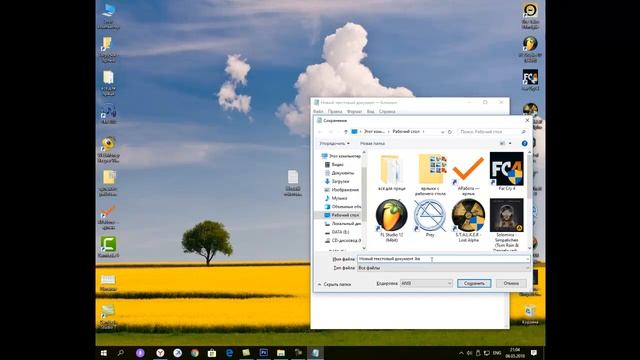Open Правка menu in Notepad window
Image resolution: width=640 pixels, height=360 pixels.
pyautogui.click(x=335, y=111)
